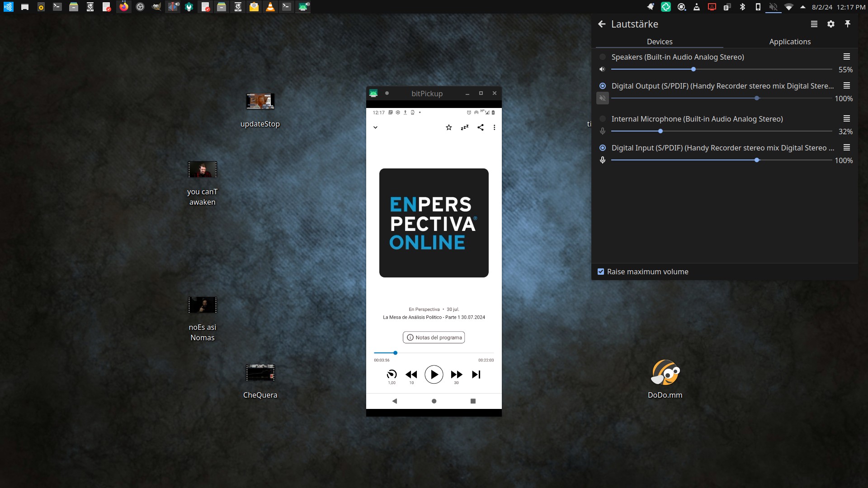868x488 pixels.
Task: Open OBS Studio from the taskbar
Action: coord(140,7)
